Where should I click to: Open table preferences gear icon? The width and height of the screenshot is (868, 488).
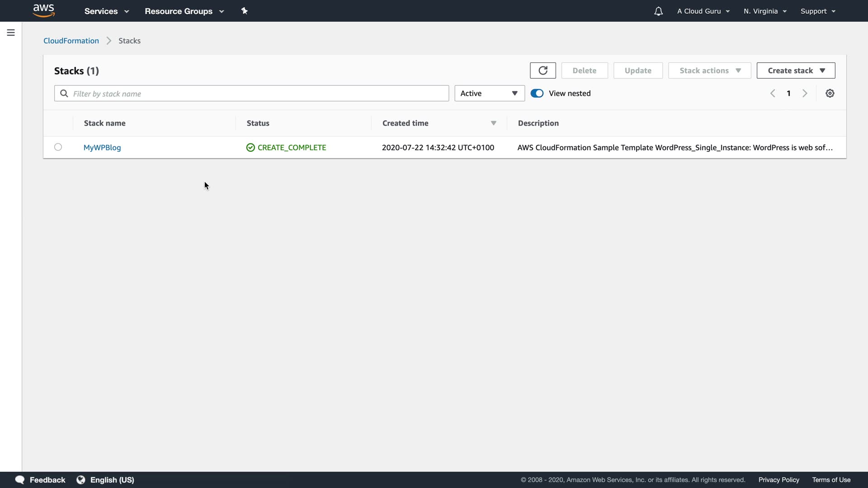[830, 94]
